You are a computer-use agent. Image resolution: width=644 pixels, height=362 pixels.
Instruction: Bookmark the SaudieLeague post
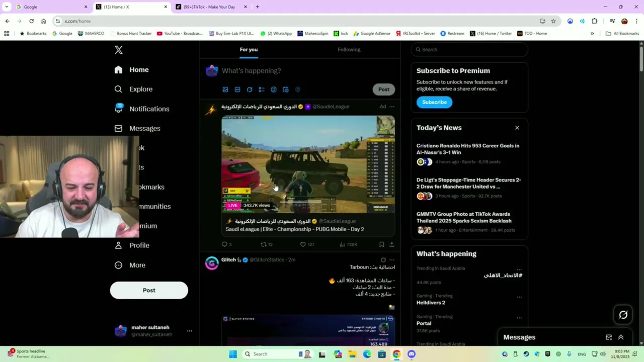click(382, 244)
